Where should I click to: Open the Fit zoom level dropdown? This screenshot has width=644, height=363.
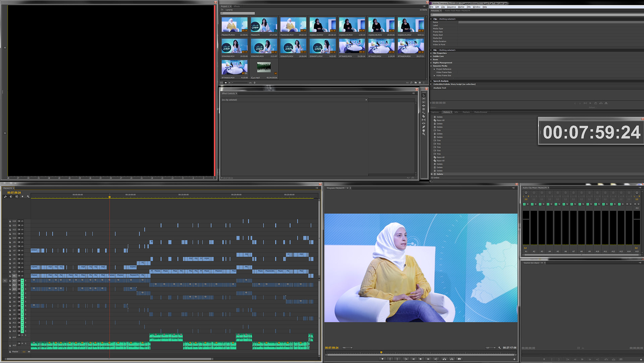pyautogui.click(x=347, y=348)
